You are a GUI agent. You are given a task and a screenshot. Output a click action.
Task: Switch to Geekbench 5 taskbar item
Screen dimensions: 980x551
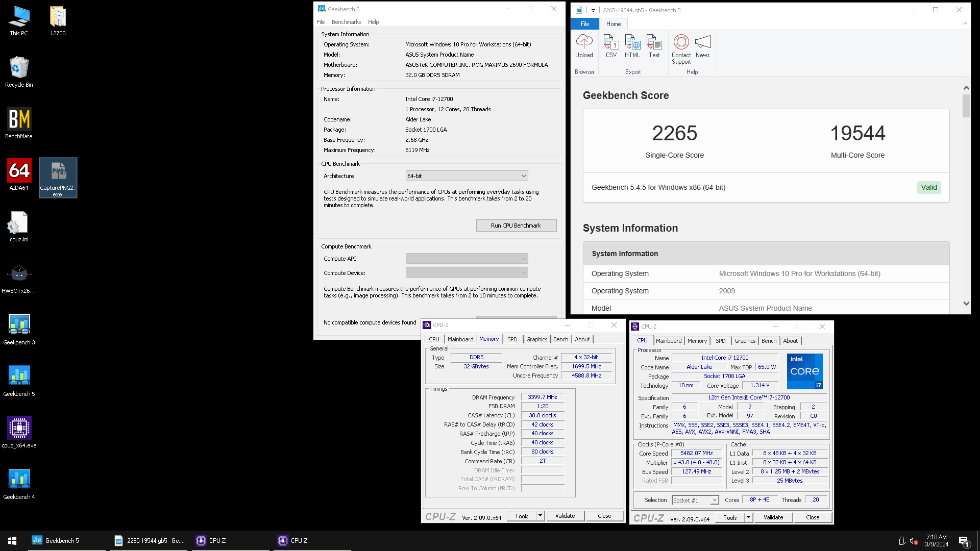pos(67,541)
